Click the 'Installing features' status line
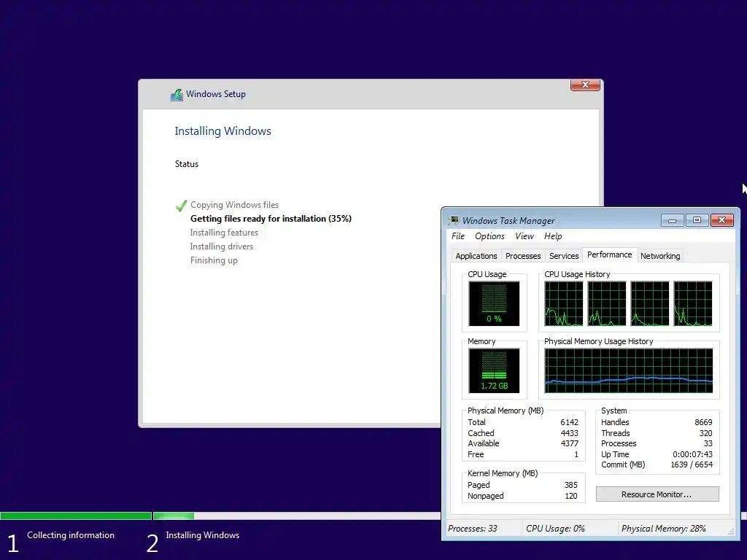This screenshot has width=747, height=560. tap(224, 233)
